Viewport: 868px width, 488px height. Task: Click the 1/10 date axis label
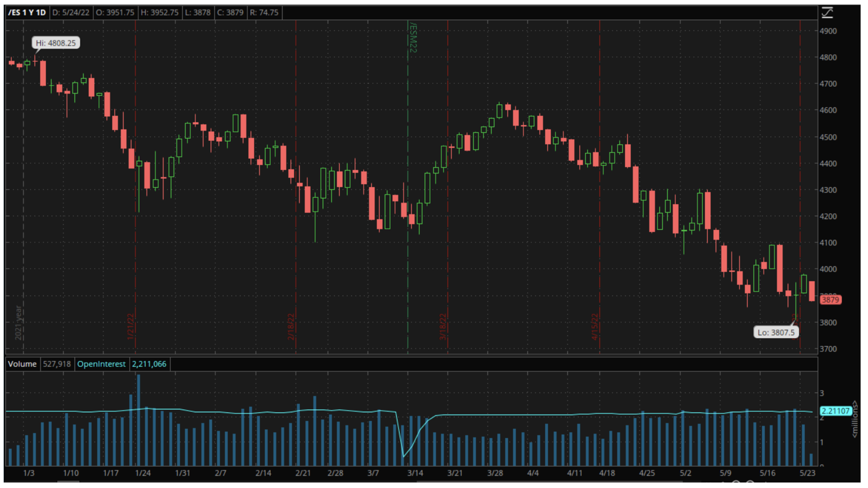(71, 473)
